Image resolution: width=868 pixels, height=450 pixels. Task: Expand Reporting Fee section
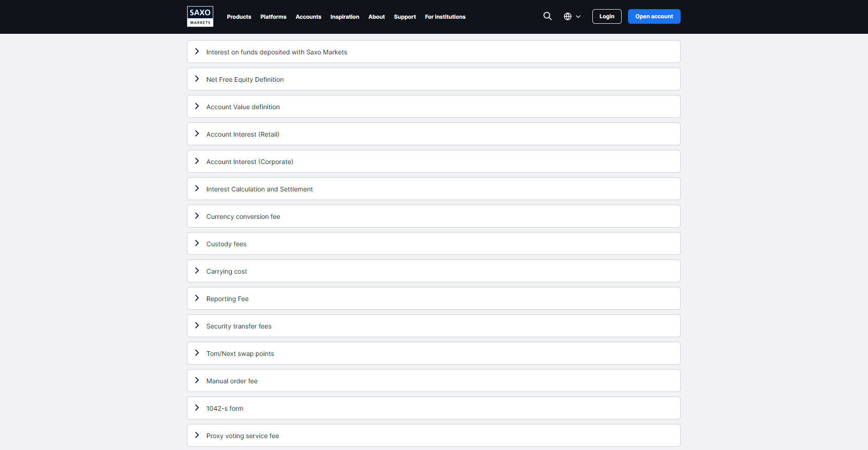pyautogui.click(x=433, y=298)
